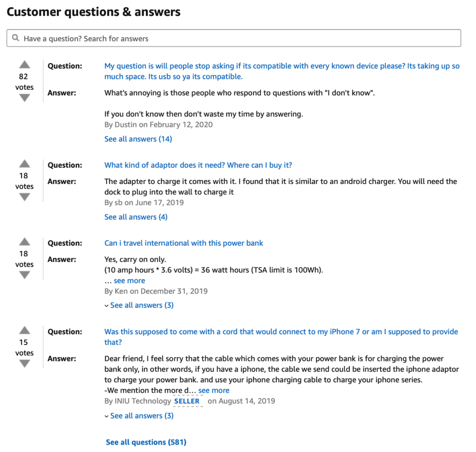This screenshot has width=476, height=452.
Task: Downvote the international travel question
Action: coord(25,275)
